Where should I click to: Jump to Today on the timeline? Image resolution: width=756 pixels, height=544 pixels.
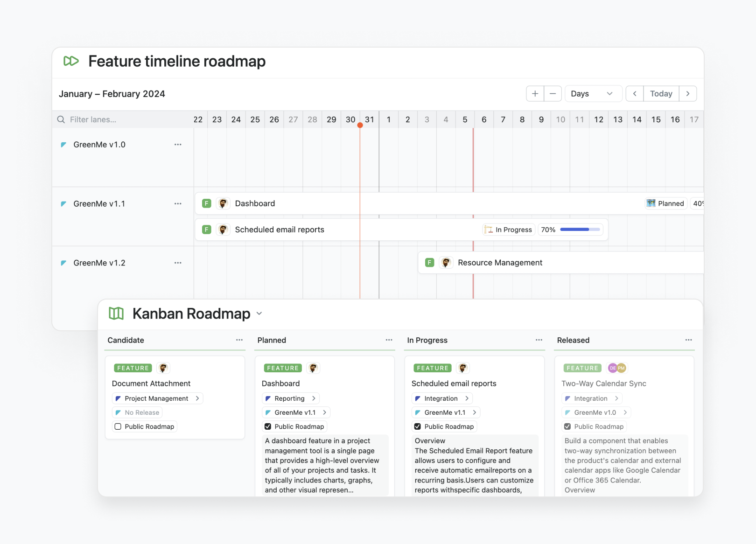coord(661,94)
